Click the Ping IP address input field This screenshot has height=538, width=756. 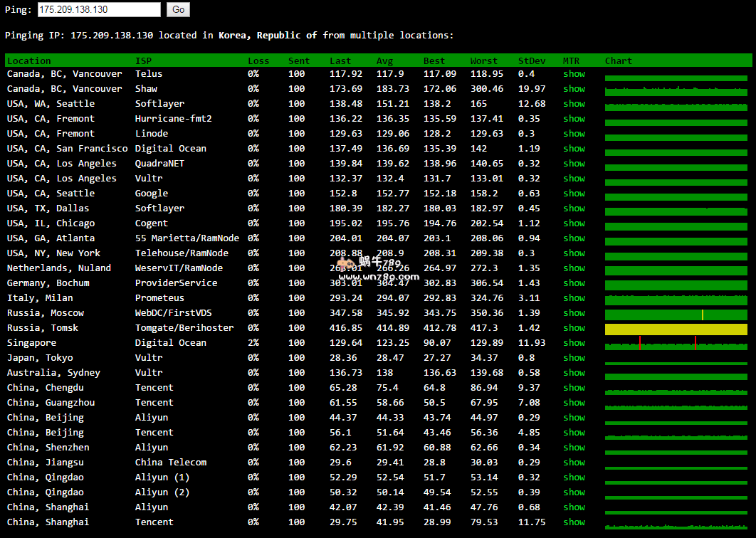(x=98, y=9)
